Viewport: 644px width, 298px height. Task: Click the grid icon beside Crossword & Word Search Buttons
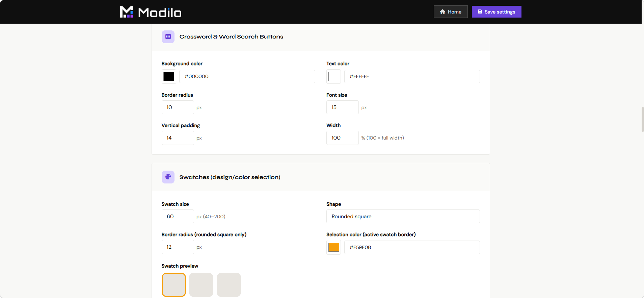pyautogui.click(x=168, y=36)
